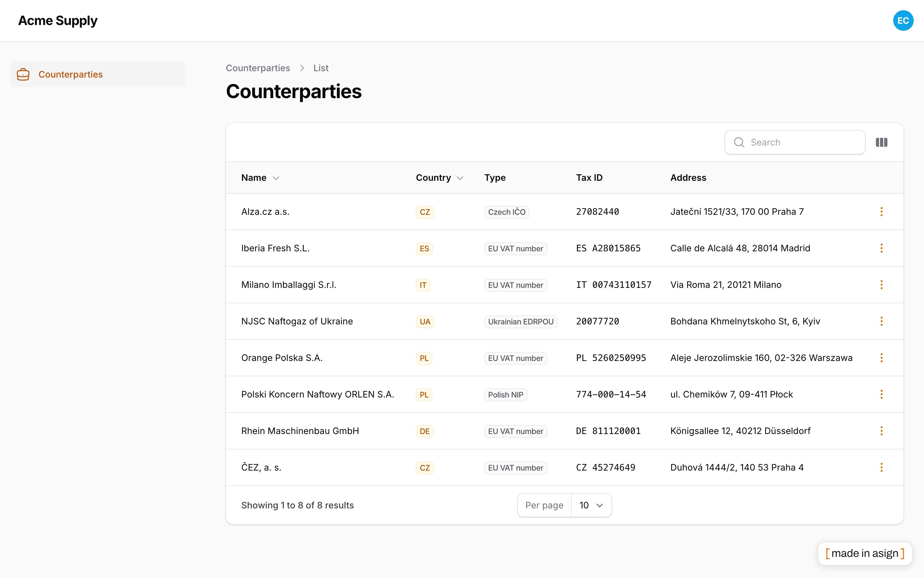Go to Counterparties breadcrumb link

(x=258, y=68)
